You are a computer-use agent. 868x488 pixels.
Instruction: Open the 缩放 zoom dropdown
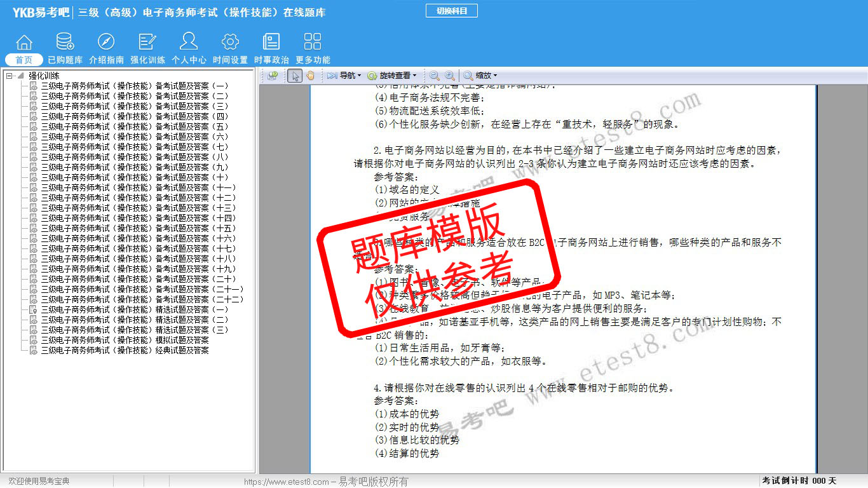[481, 76]
